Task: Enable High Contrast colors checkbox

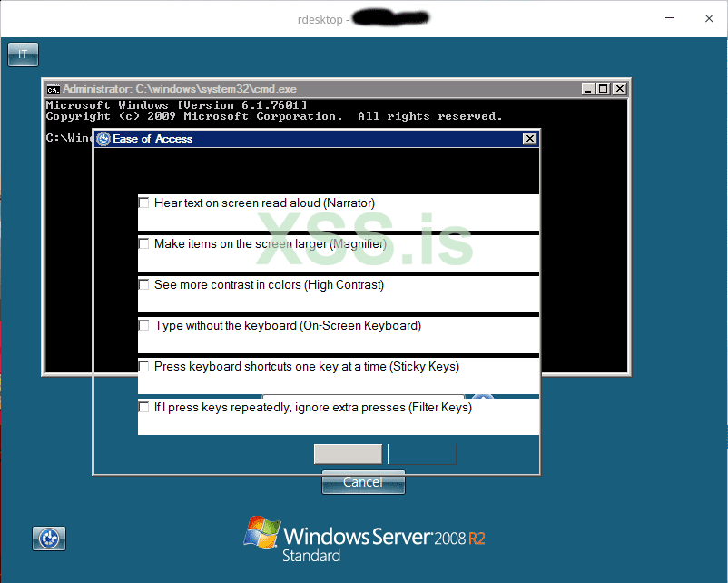Action: click(144, 285)
